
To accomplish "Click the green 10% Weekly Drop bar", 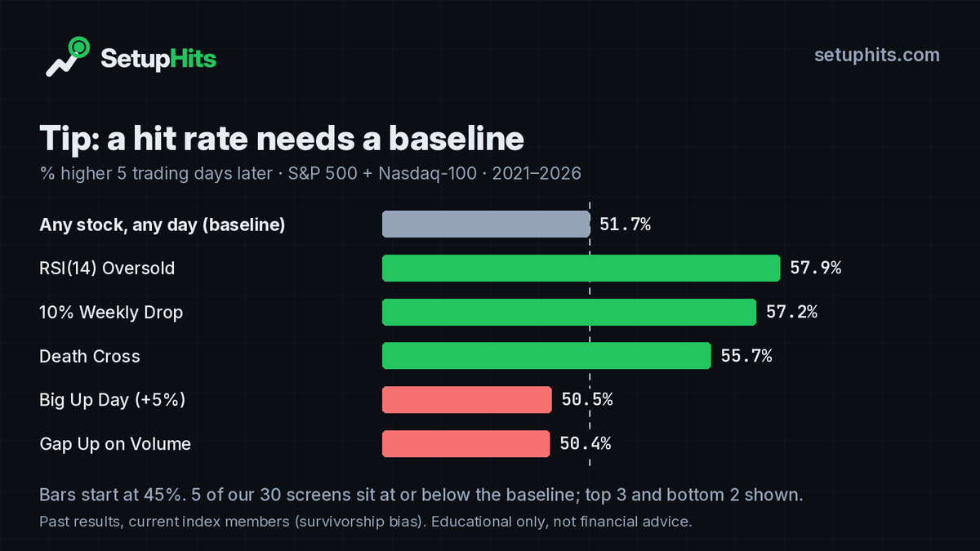I will [x=569, y=312].
